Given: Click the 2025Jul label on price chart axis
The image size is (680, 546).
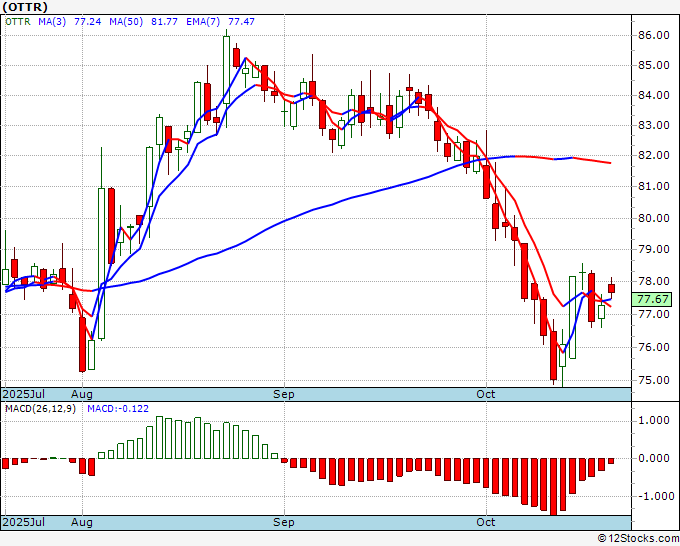Looking at the screenshot, I should click(x=24, y=394).
